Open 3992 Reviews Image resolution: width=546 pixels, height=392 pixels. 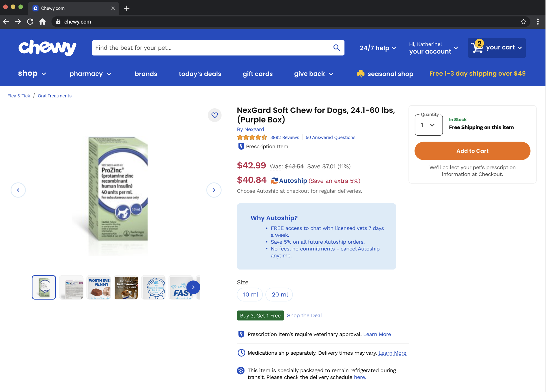point(285,137)
